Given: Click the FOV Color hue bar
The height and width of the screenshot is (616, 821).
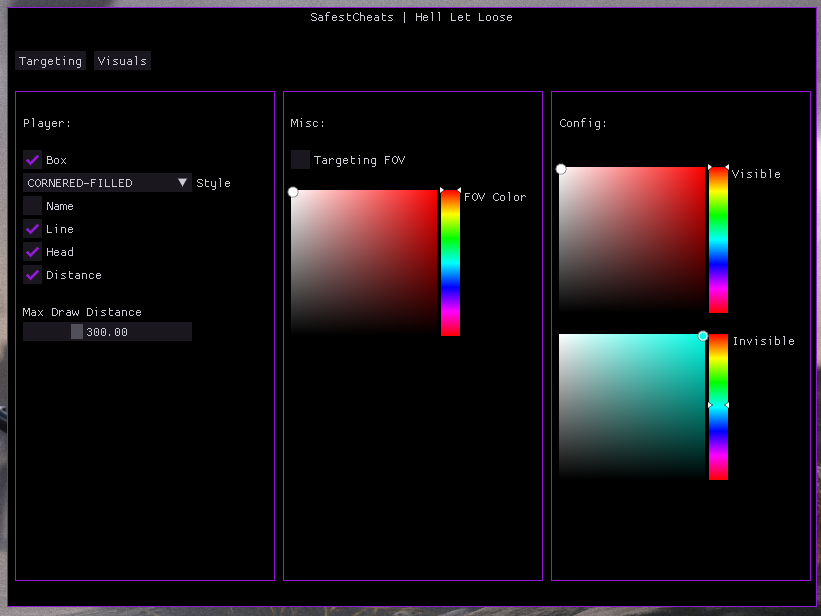Looking at the screenshot, I should tap(450, 263).
